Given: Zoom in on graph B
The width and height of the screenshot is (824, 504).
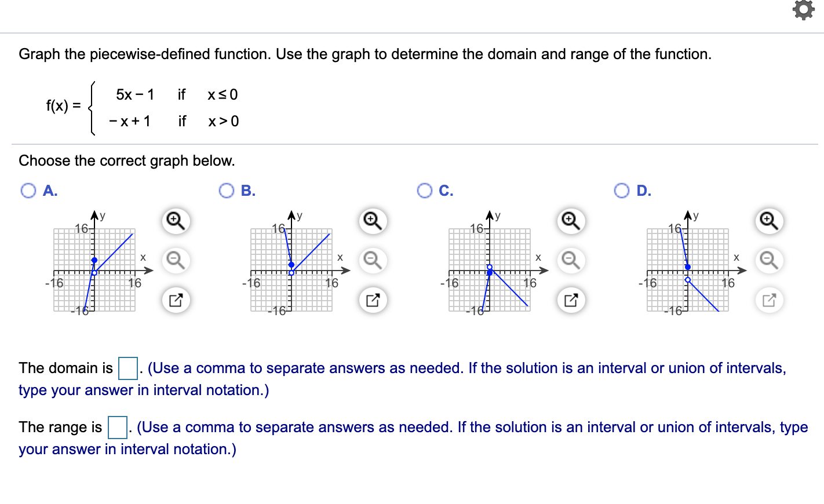Looking at the screenshot, I should 373,221.
